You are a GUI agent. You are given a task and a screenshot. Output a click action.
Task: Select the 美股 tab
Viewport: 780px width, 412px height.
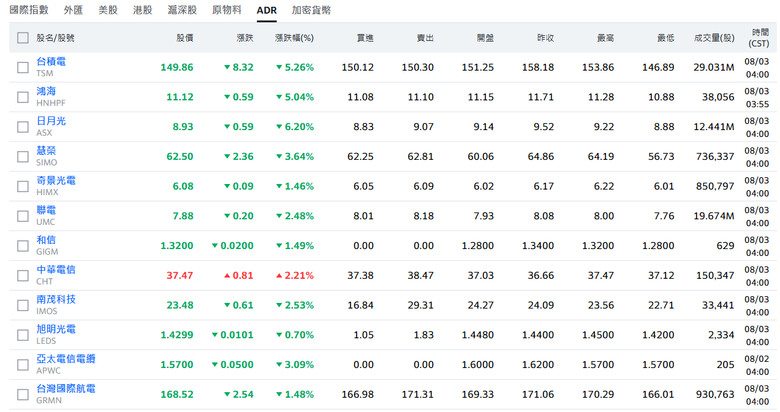pyautogui.click(x=108, y=10)
